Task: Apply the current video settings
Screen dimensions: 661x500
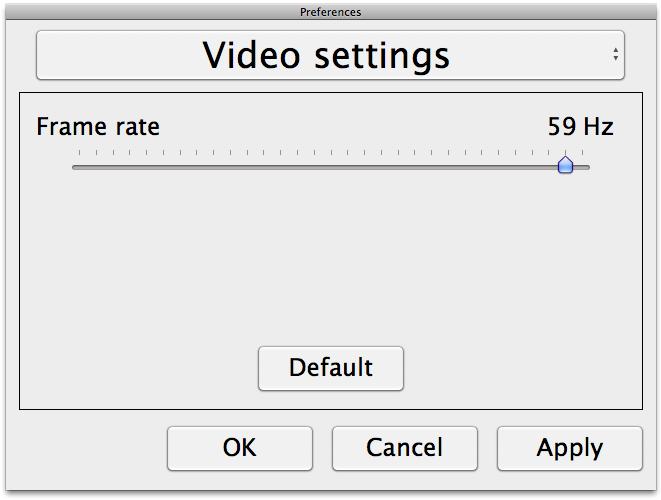Action: pyautogui.click(x=570, y=448)
